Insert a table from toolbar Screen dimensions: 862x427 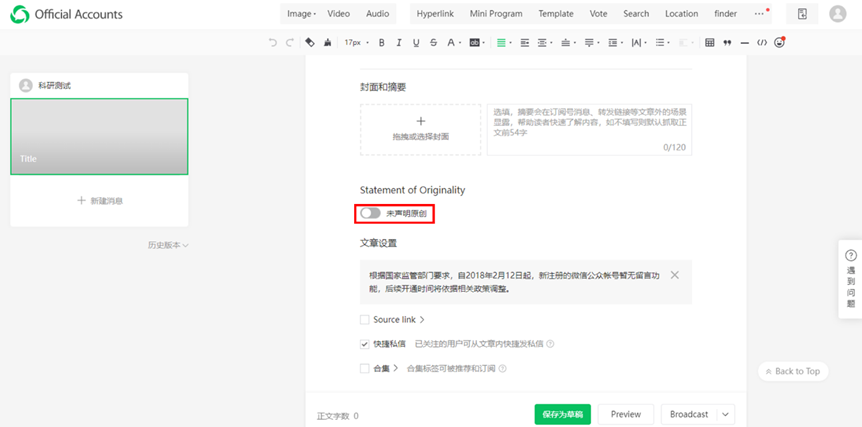click(710, 43)
